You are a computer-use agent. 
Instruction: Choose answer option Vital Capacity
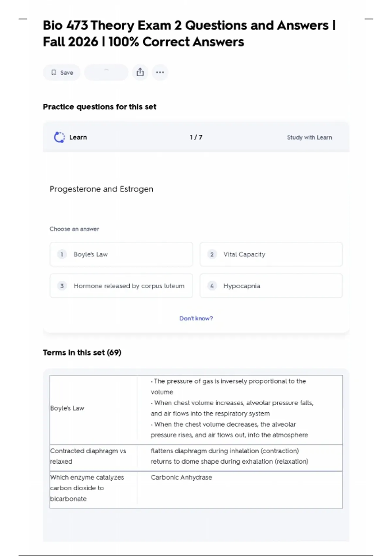[x=271, y=254]
